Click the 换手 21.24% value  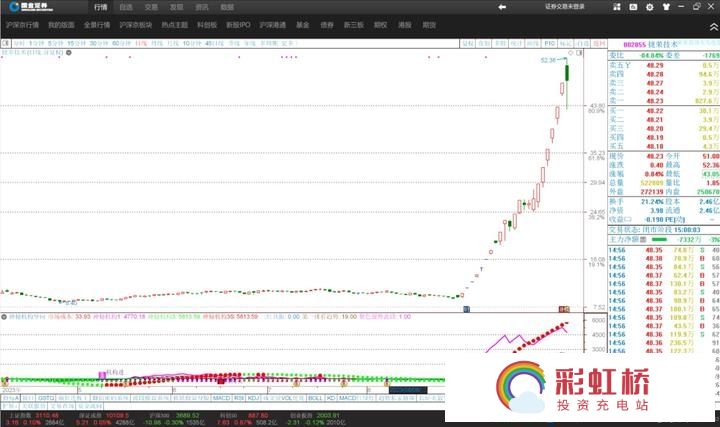(652, 202)
